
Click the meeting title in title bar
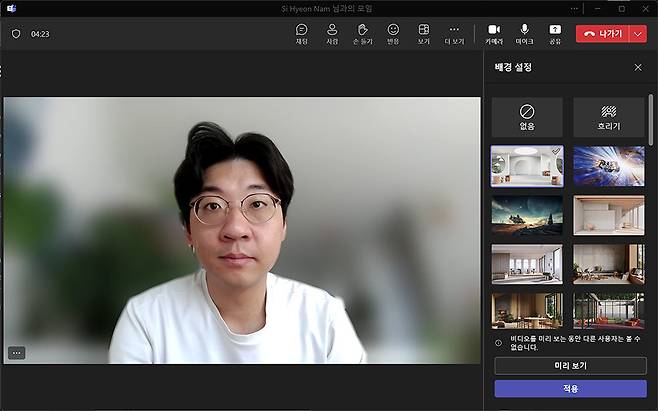click(327, 8)
